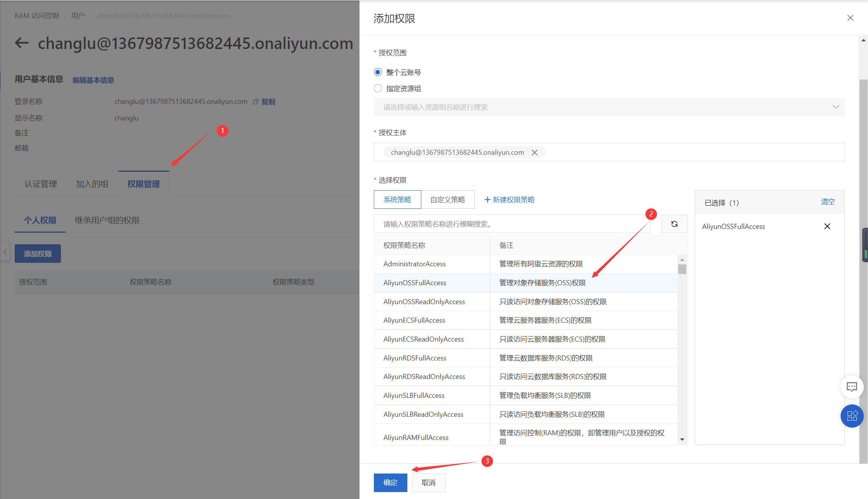
Task: Open the feedback chat bubble icon
Action: 852,387
